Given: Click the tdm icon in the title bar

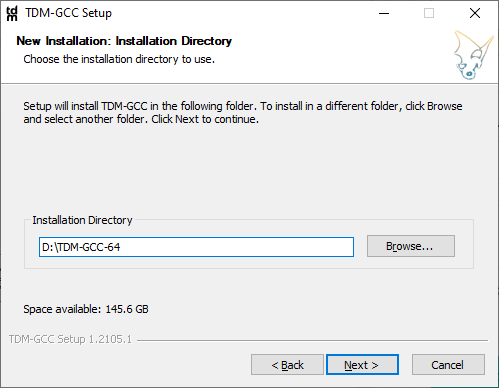Looking at the screenshot, I should click(x=12, y=13).
